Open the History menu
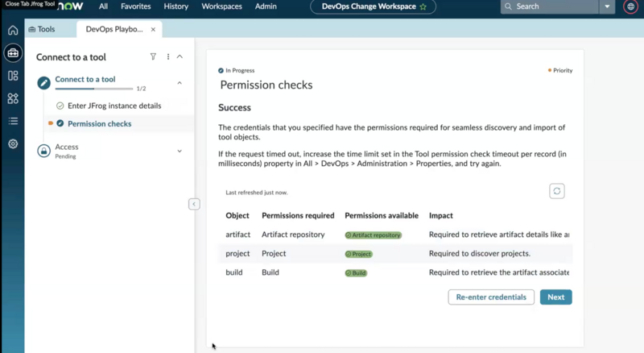The height and width of the screenshot is (353, 644). pyautogui.click(x=175, y=6)
